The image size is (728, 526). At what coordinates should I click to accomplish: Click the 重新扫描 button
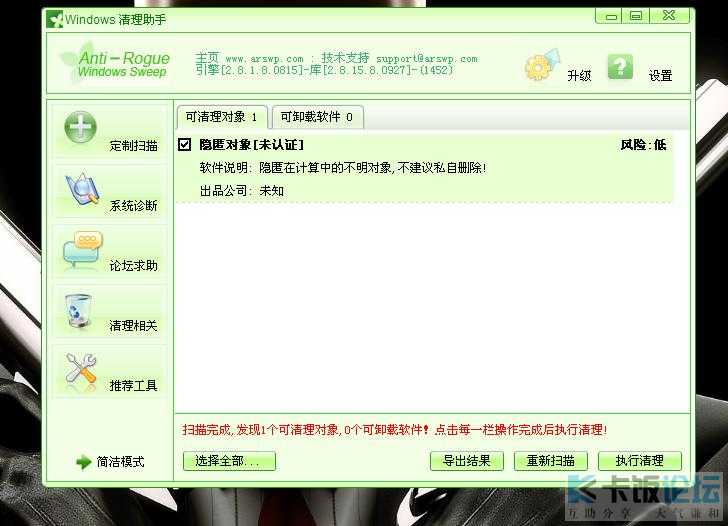551,461
